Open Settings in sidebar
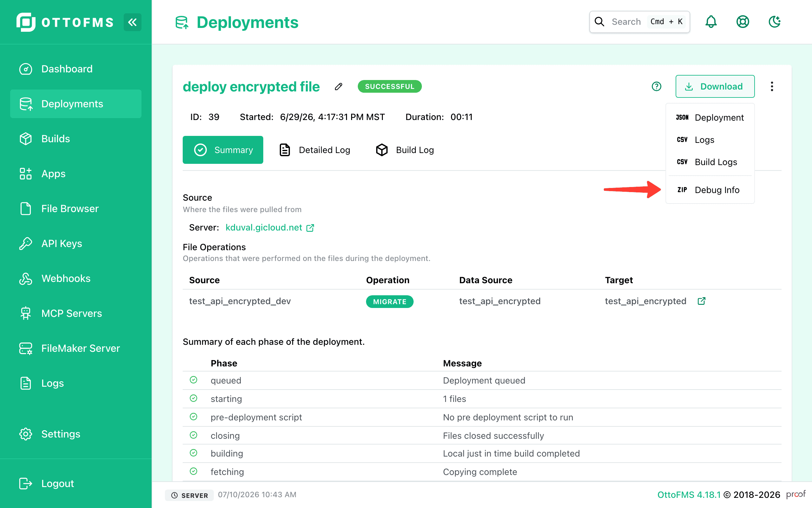 [76, 434]
